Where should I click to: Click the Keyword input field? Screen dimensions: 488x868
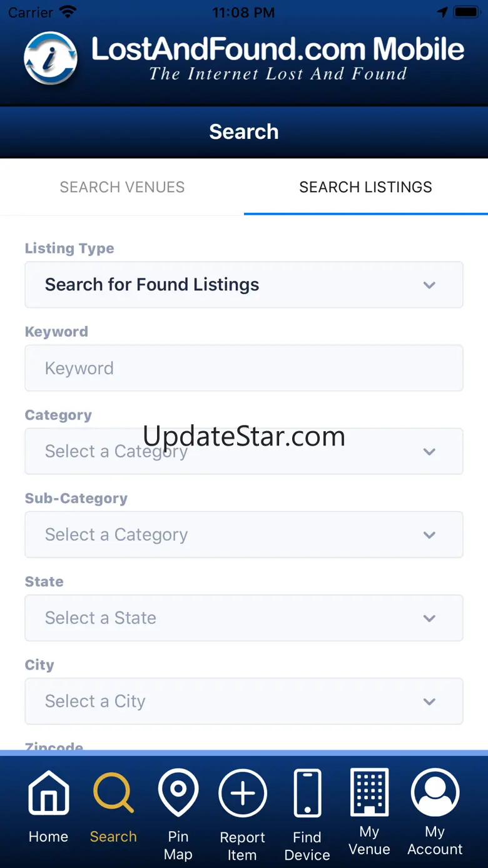(244, 368)
